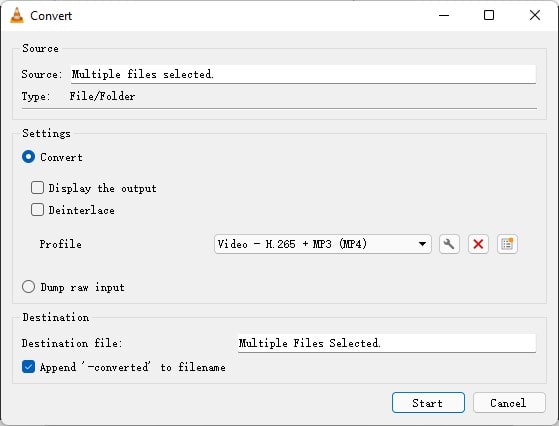This screenshot has height=426, width=559.
Task: Tick the Deinterlace checkbox
Action: point(37,210)
